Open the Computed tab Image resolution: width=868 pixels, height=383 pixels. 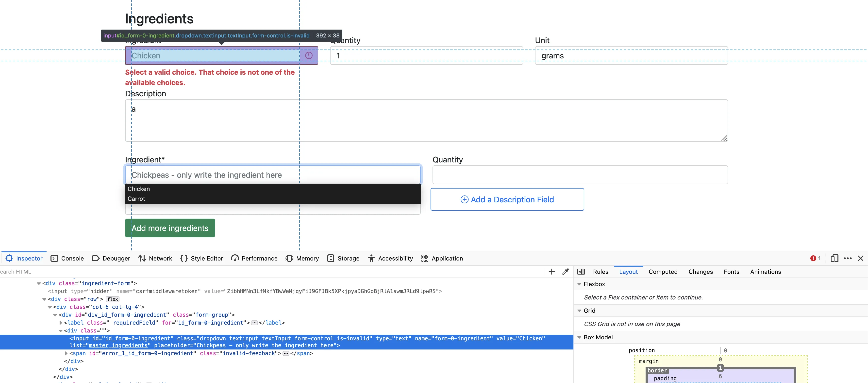pyautogui.click(x=663, y=272)
